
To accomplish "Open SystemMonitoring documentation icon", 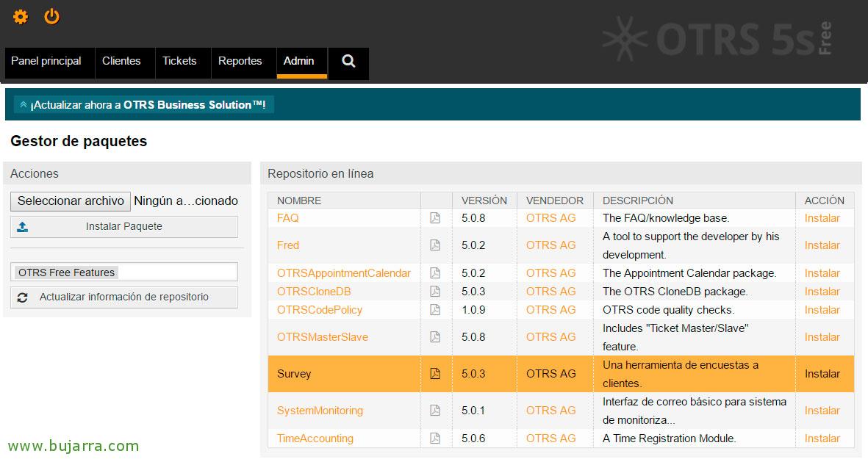I will pyautogui.click(x=435, y=411).
